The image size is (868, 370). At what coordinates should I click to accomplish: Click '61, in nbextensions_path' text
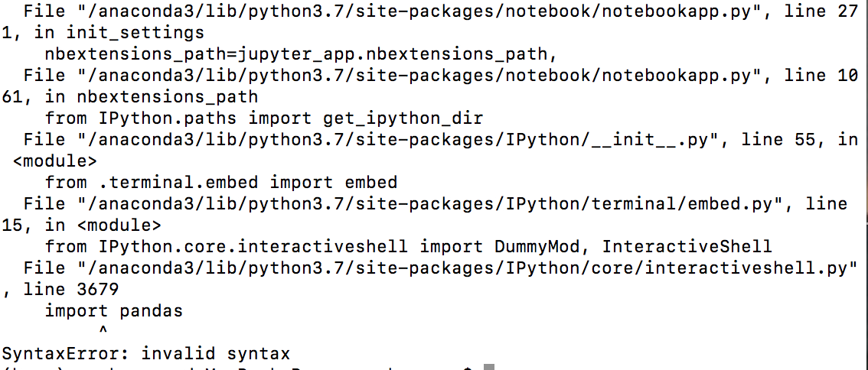click(x=130, y=97)
